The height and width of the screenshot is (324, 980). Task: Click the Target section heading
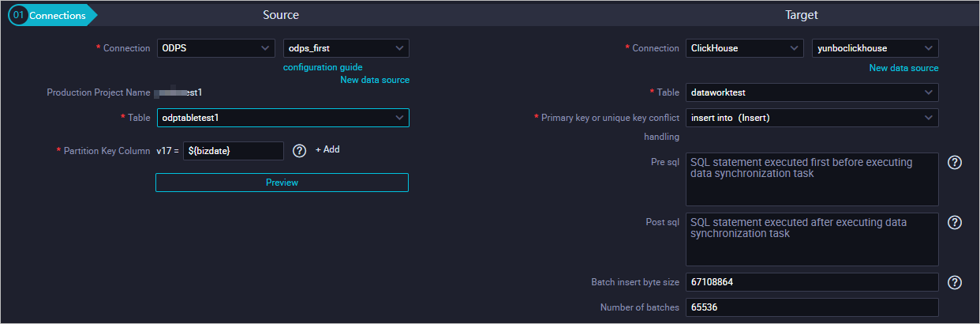click(x=802, y=15)
